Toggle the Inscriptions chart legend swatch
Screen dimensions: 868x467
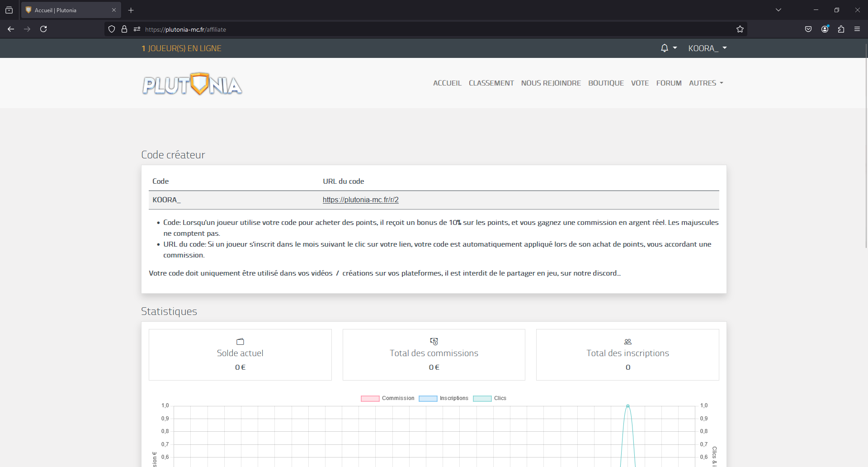pos(428,398)
